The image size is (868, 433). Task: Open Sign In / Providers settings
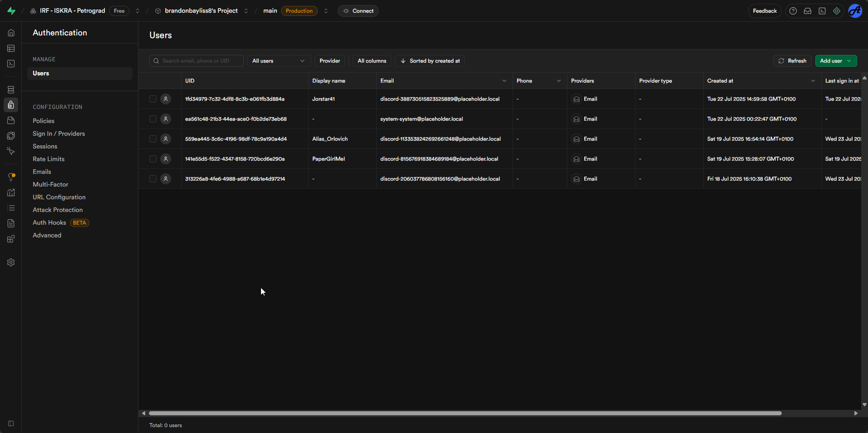click(x=59, y=133)
